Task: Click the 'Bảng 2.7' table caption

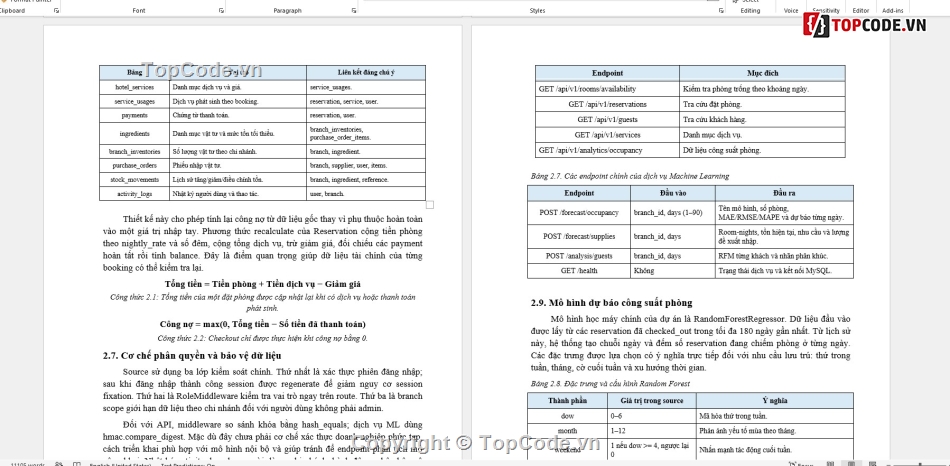Action: click(x=629, y=176)
